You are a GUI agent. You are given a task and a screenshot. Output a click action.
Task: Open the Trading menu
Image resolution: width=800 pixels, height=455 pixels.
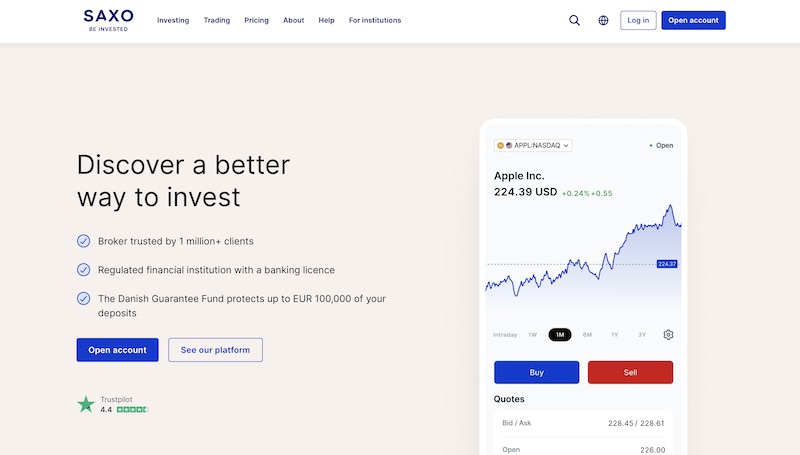(216, 20)
